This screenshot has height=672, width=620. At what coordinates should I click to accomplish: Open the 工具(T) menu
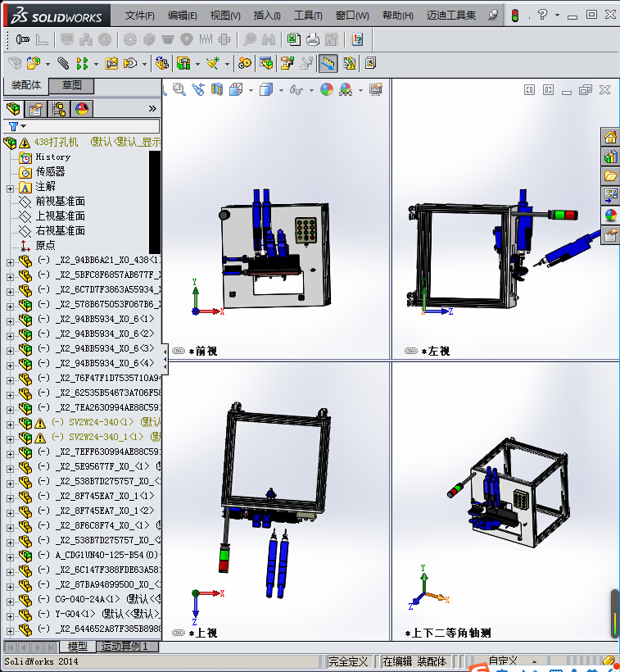pos(308,16)
